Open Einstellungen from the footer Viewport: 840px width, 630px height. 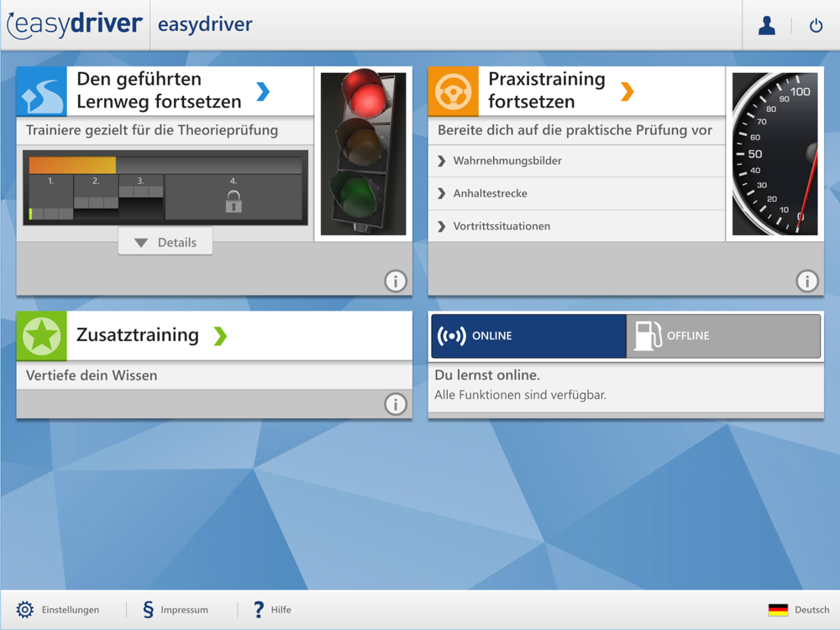tap(71, 610)
